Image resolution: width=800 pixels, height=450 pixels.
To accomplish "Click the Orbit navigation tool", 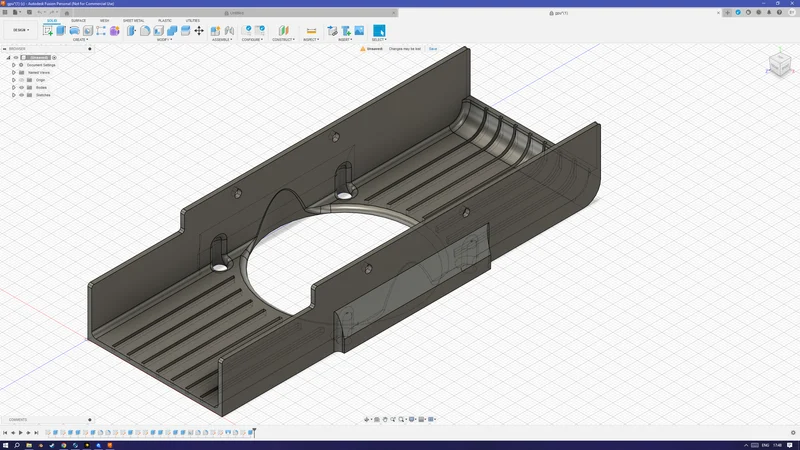I will (367, 419).
